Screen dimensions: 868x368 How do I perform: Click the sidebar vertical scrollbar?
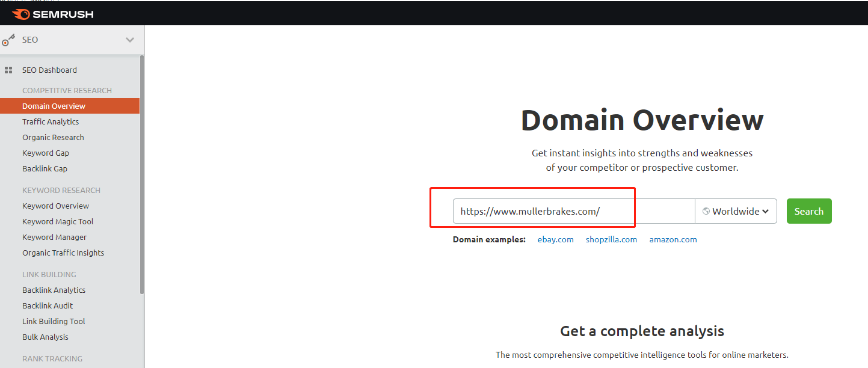(142, 174)
